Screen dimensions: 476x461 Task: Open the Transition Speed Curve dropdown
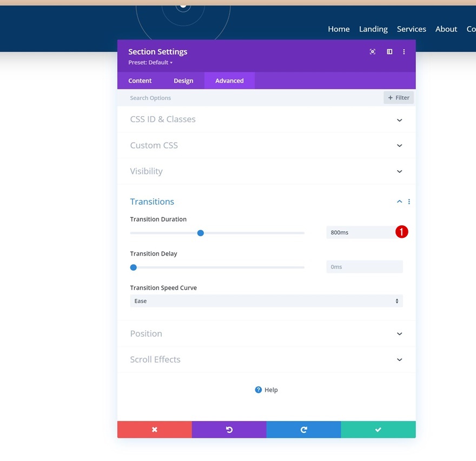[266, 301]
